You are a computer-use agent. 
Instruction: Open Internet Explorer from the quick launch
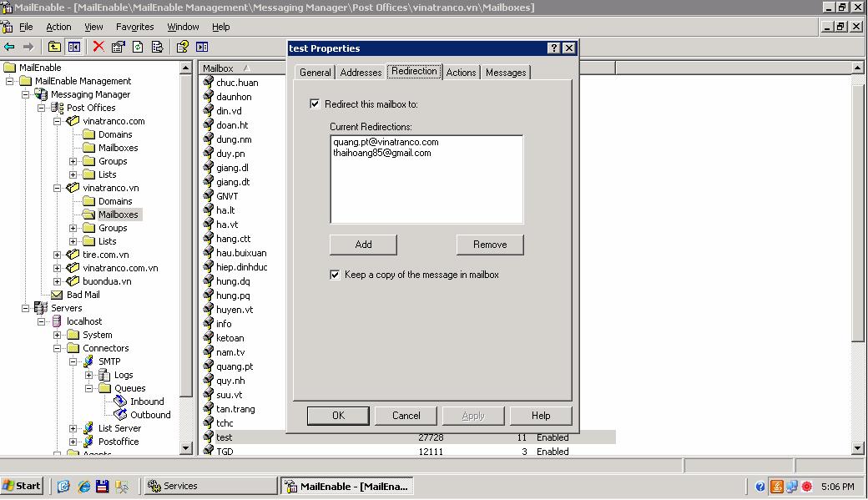pyautogui.click(x=84, y=486)
